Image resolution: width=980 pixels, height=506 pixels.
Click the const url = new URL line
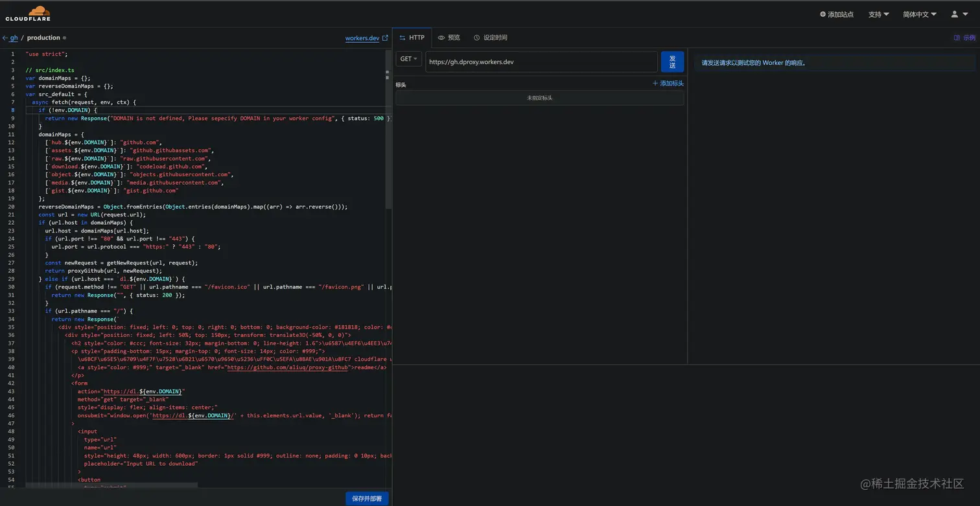(92, 214)
